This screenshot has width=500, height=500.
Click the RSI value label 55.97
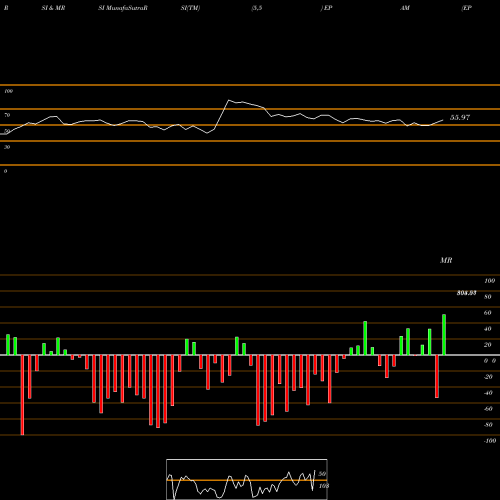click(x=460, y=117)
